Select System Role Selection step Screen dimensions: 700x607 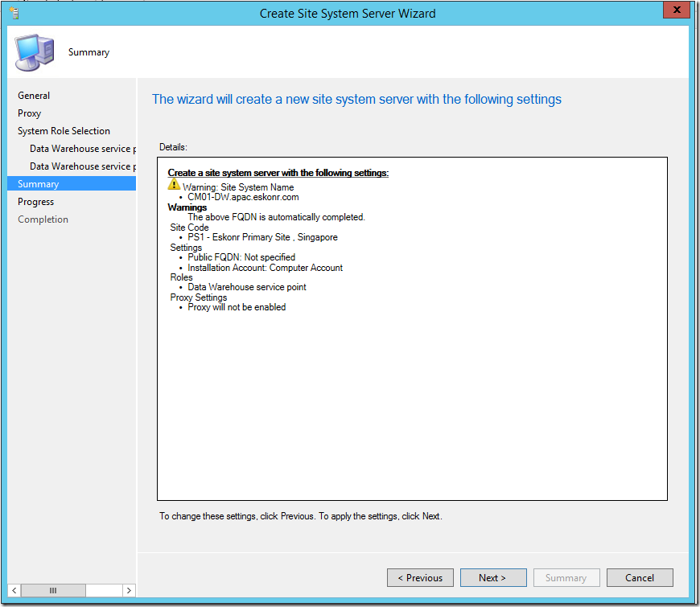pyautogui.click(x=64, y=131)
